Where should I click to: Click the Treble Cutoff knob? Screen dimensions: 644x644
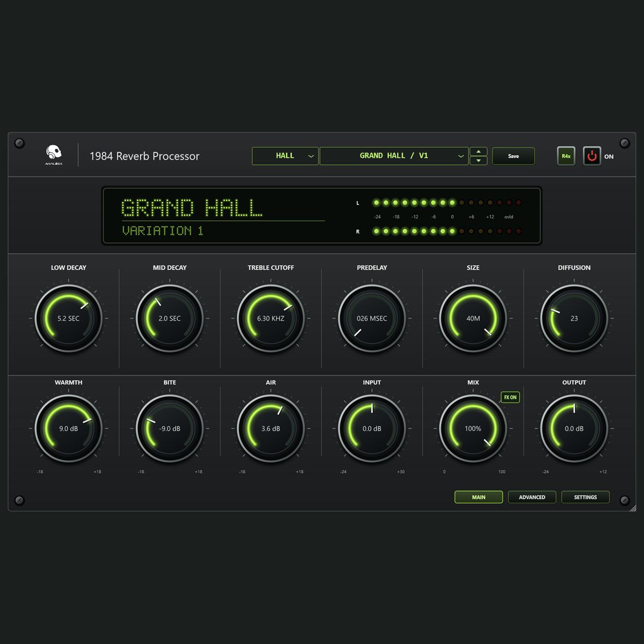(271, 318)
